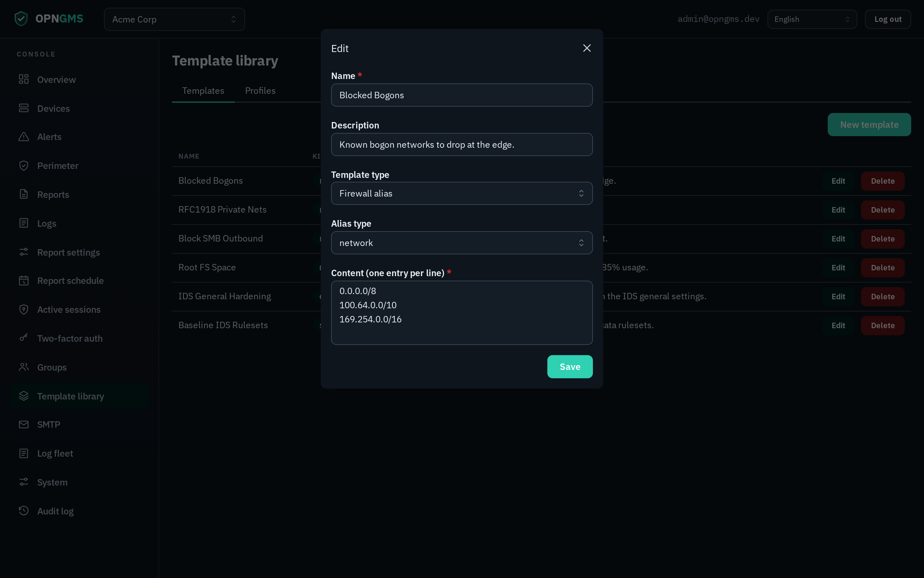Go to Devices in the sidebar
Screen dimensions: 924x578
tap(80, 109)
